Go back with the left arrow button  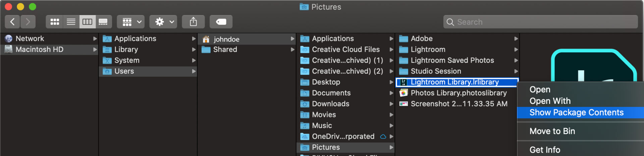(12, 22)
